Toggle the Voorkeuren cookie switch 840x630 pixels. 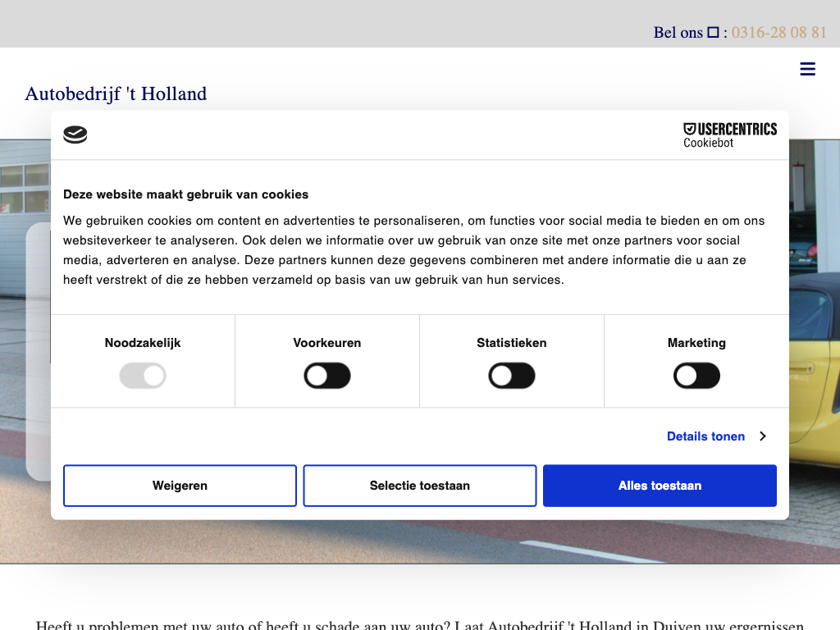pyautogui.click(x=327, y=377)
